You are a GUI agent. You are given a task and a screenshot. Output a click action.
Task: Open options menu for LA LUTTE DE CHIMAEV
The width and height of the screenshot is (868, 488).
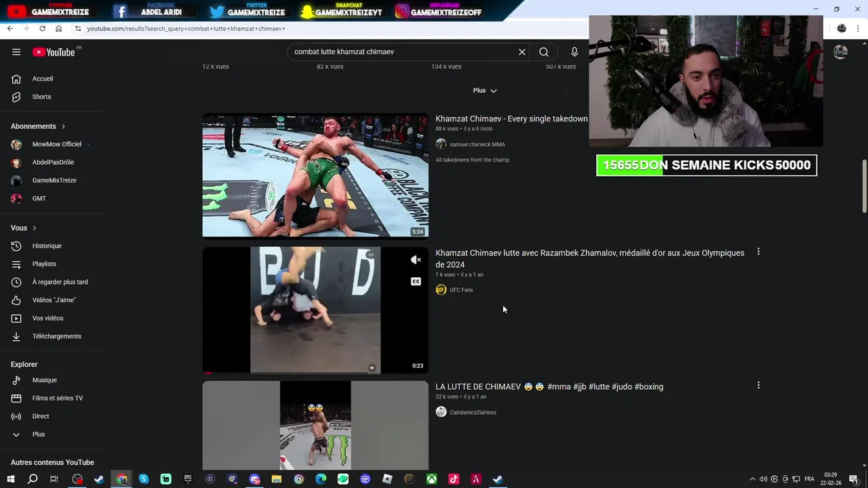point(758,386)
